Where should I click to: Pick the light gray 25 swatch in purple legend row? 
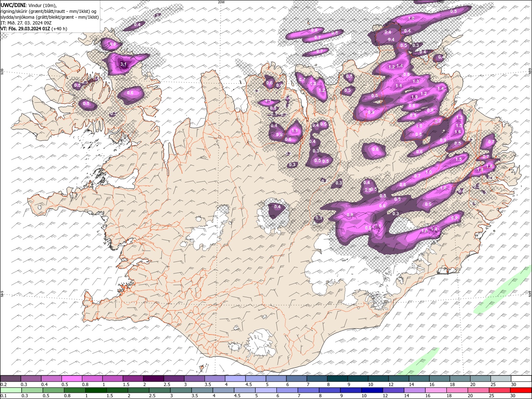(501, 378)
